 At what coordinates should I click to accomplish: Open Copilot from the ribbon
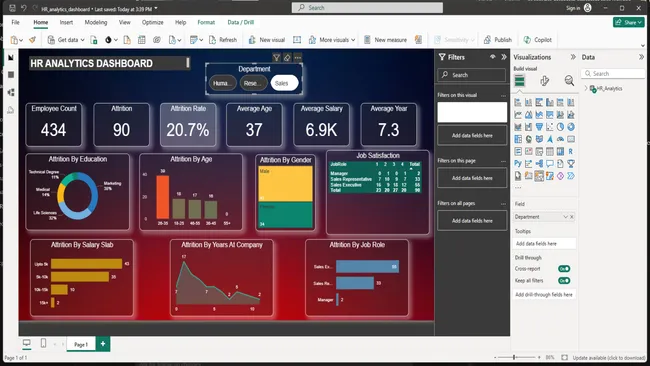[x=538, y=40]
